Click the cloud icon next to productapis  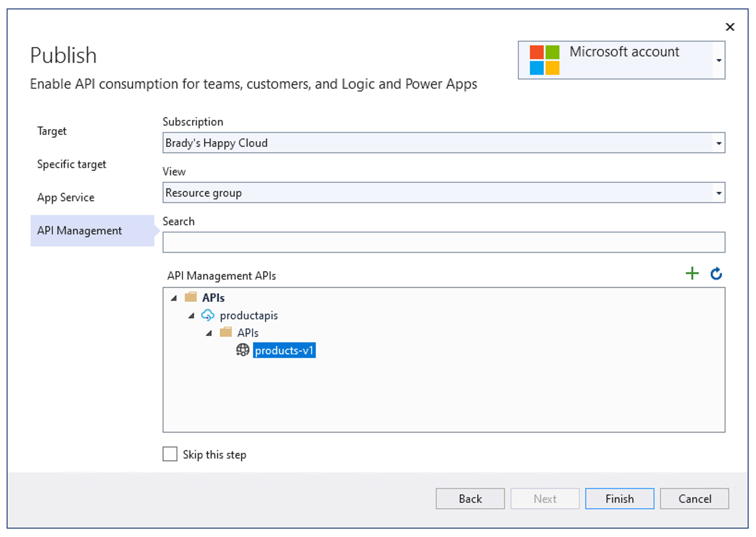click(x=208, y=316)
